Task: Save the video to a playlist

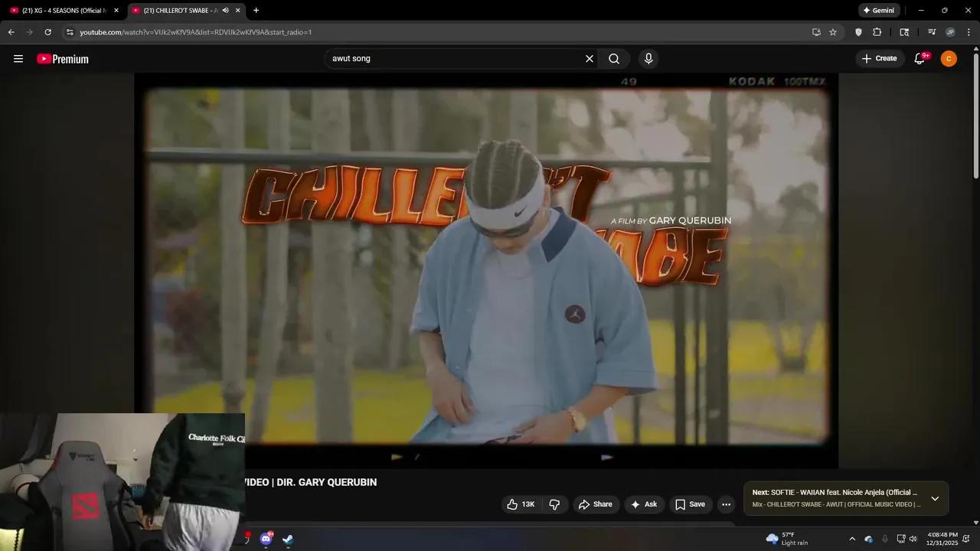Action: coord(690,504)
